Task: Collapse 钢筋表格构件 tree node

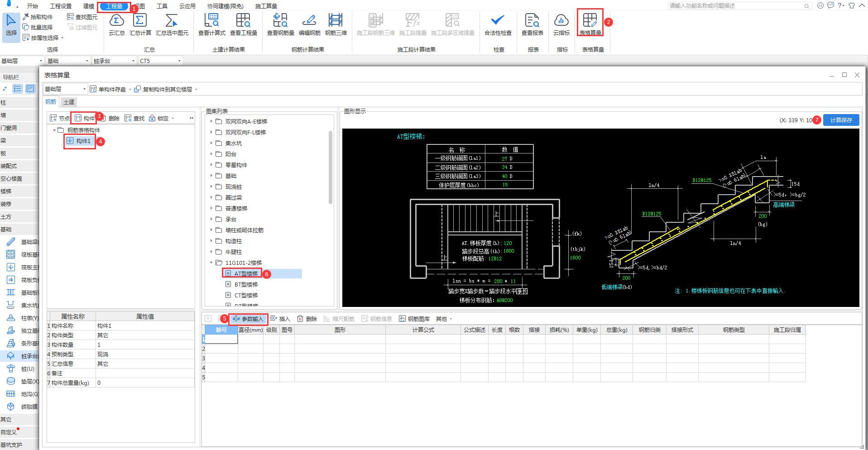Action: [x=54, y=130]
